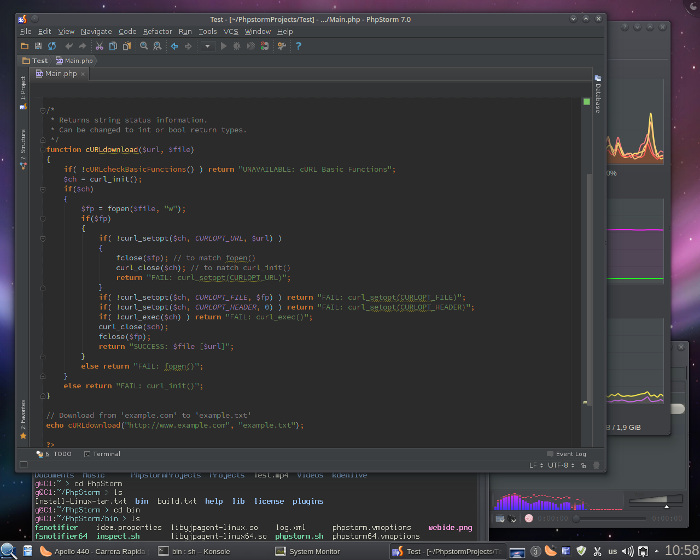The width and height of the screenshot is (700, 560).
Task: Open the View menu
Action: pyautogui.click(x=66, y=31)
